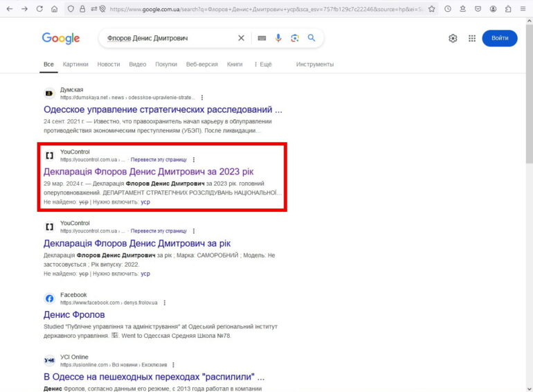Open 'Инструменты' search tools
The width and height of the screenshot is (533, 392).
315,64
